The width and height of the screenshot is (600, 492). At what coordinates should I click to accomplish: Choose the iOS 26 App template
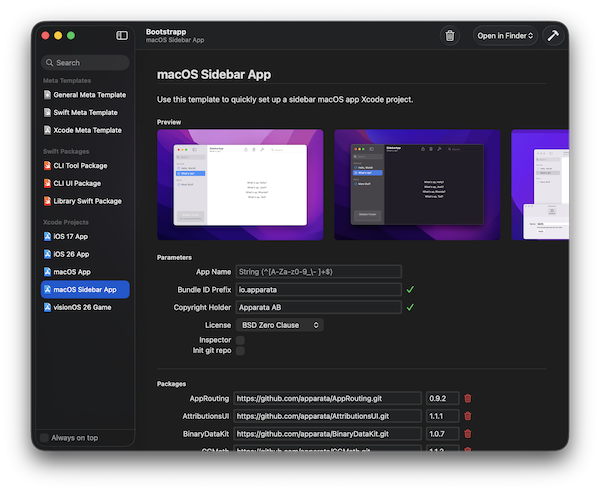click(x=72, y=254)
